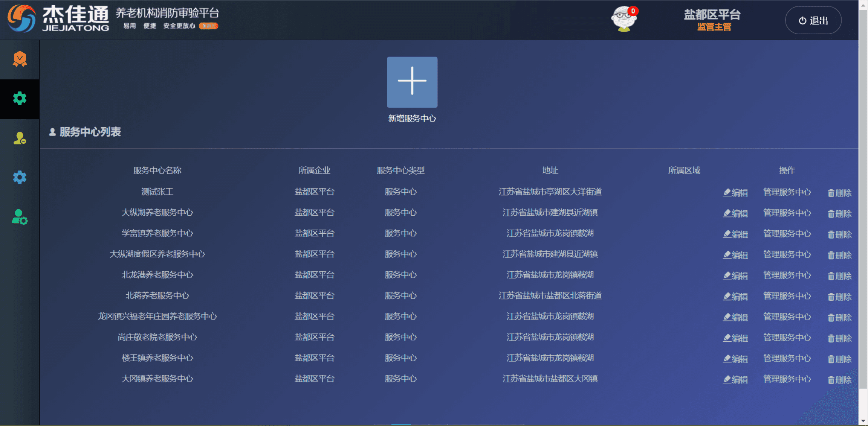Click the plus tile to add service center
Viewport: 868px width, 426px height.
click(x=412, y=82)
